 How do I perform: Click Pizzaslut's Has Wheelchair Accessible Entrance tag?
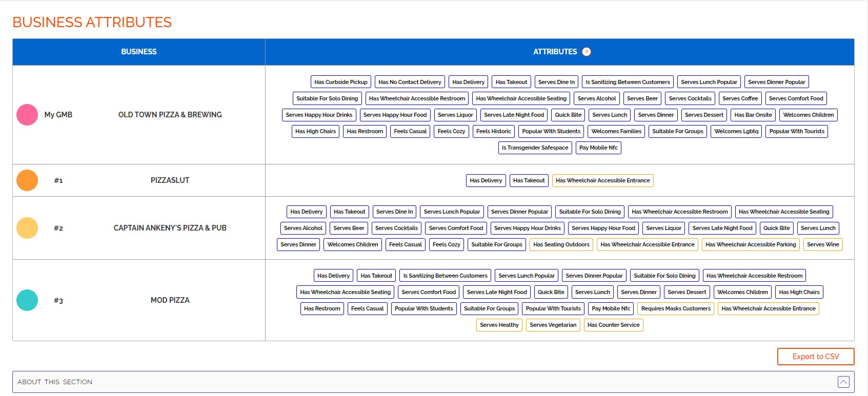602,180
